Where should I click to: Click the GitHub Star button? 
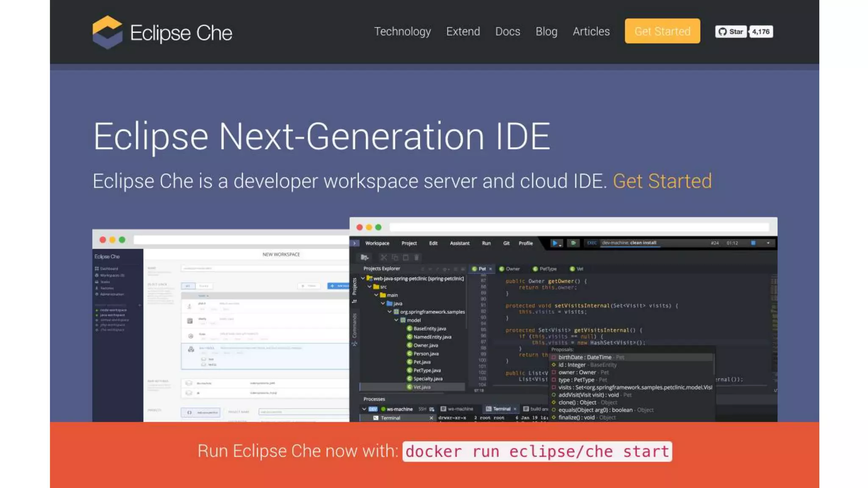click(x=731, y=32)
